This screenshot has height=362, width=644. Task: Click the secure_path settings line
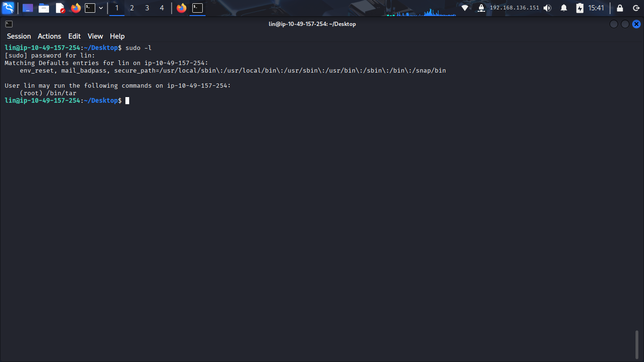tap(233, 71)
